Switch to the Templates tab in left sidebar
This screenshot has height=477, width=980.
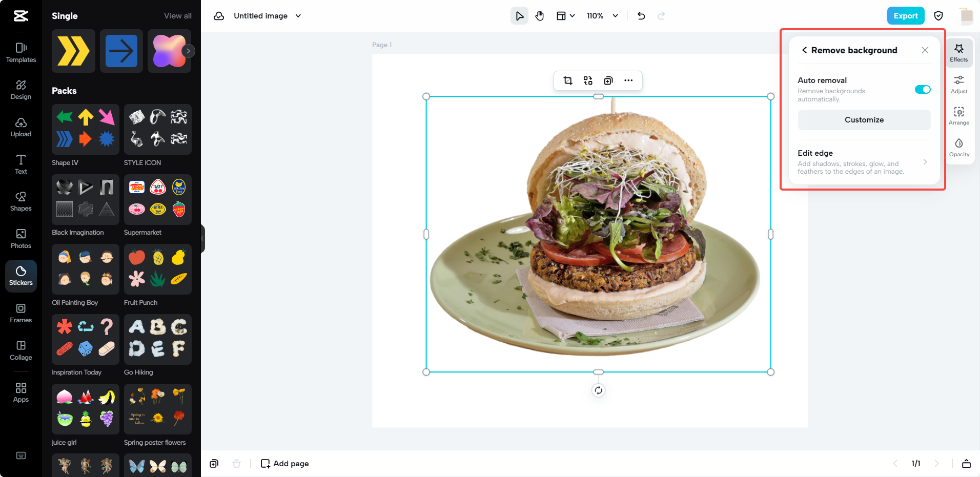[x=21, y=52]
